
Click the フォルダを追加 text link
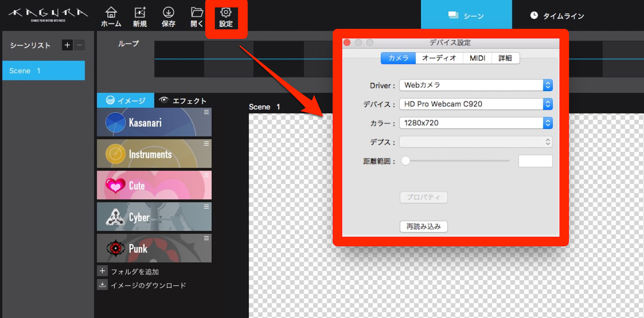tap(135, 272)
